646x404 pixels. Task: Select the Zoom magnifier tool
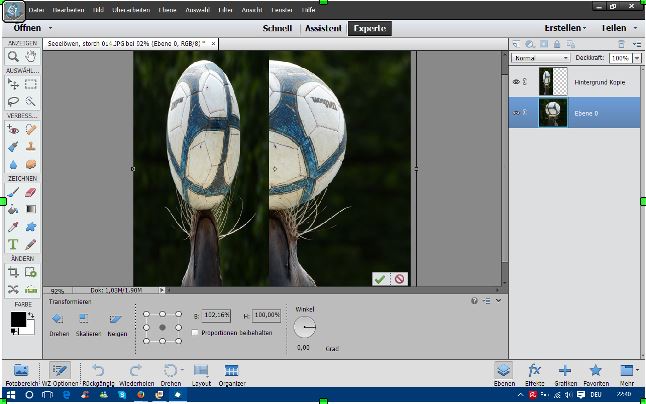[14, 57]
